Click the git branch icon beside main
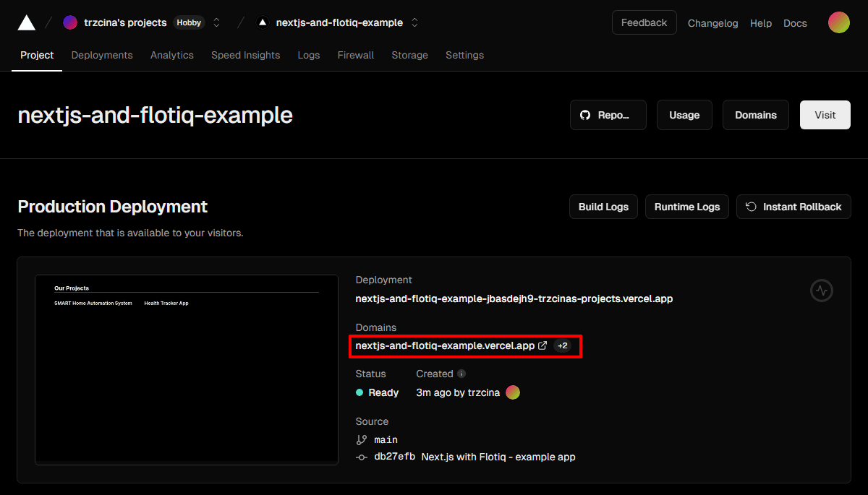Screen dimensions: 868x495 [362, 439]
